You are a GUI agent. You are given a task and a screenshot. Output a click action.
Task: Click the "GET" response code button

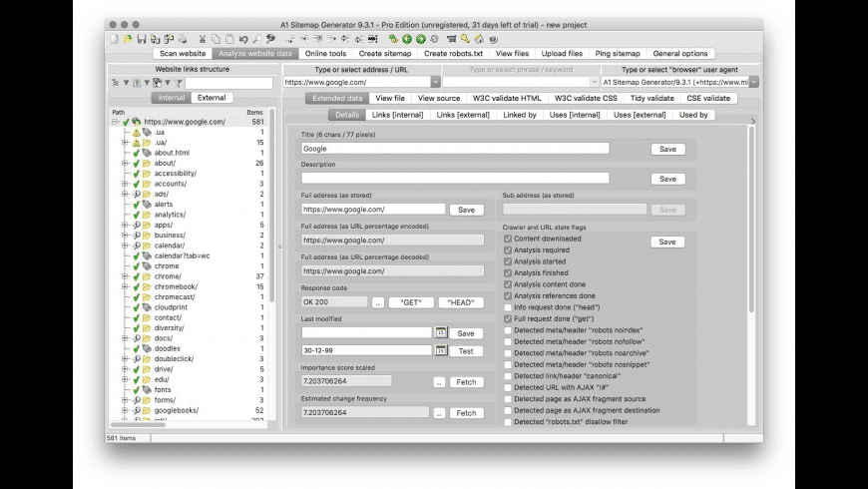click(x=411, y=302)
